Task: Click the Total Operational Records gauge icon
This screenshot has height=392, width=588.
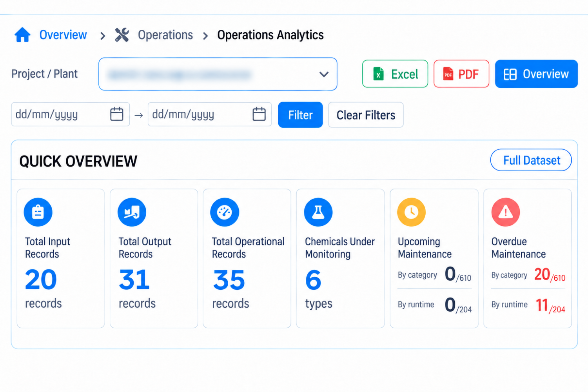Action: 225,212
